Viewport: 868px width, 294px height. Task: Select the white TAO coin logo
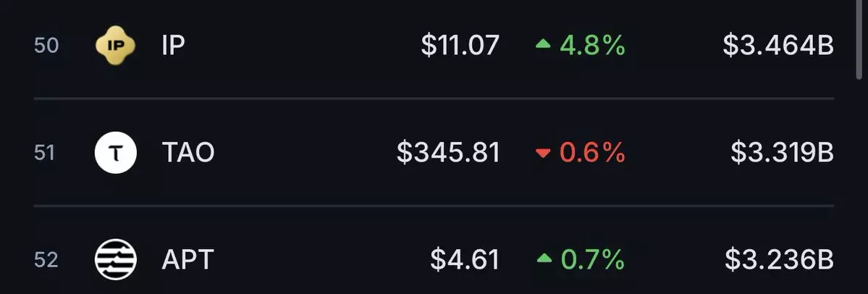click(116, 152)
